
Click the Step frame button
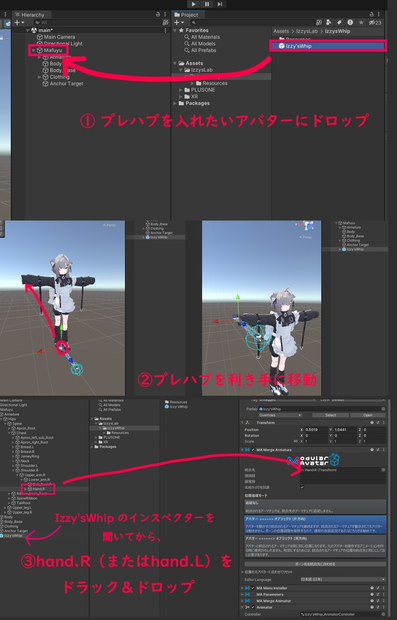[220, 4]
